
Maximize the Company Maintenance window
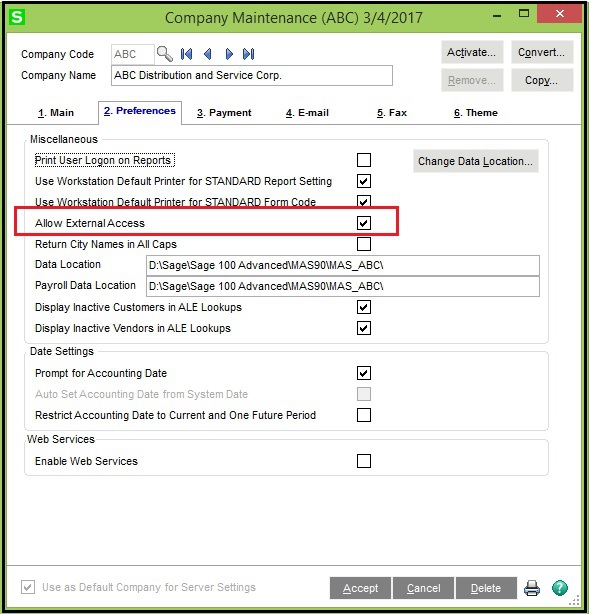pyautogui.click(x=524, y=14)
